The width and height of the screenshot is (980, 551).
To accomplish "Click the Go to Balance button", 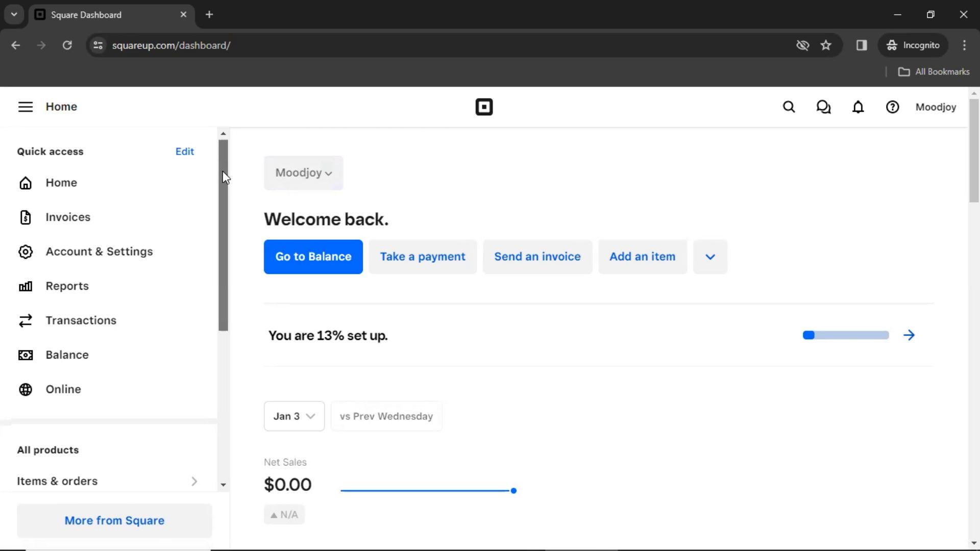I will click(313, 256).
